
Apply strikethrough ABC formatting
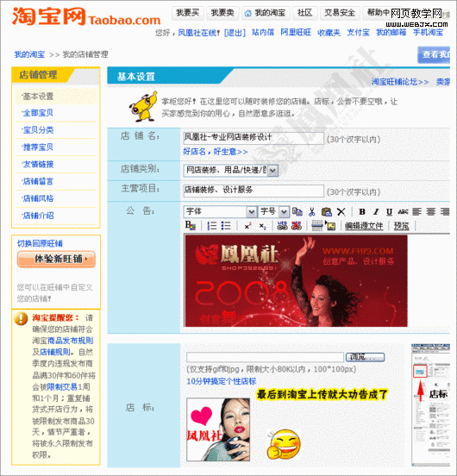(403, 211)
